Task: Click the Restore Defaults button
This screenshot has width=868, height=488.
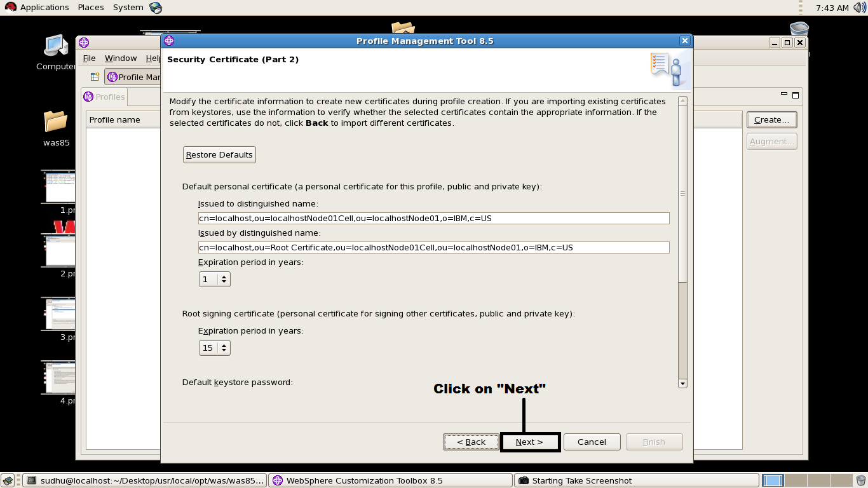Action: tap(219, 154)
